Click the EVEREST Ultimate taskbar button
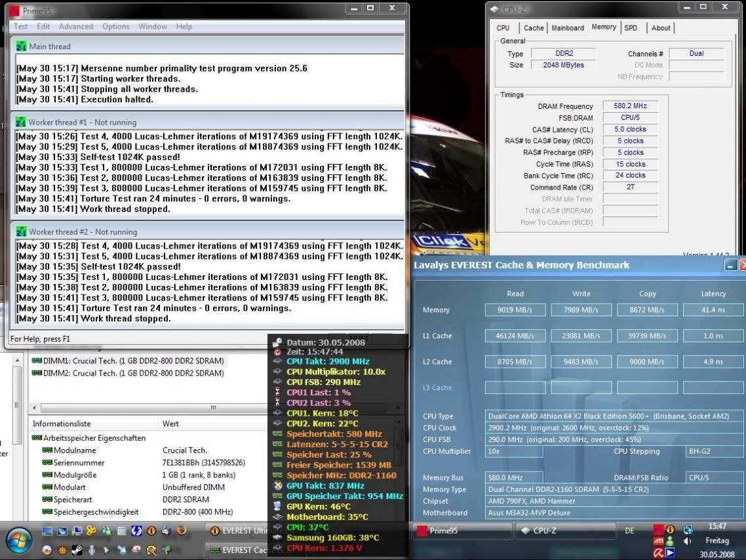746x560 pixels. tap(236, 530)
